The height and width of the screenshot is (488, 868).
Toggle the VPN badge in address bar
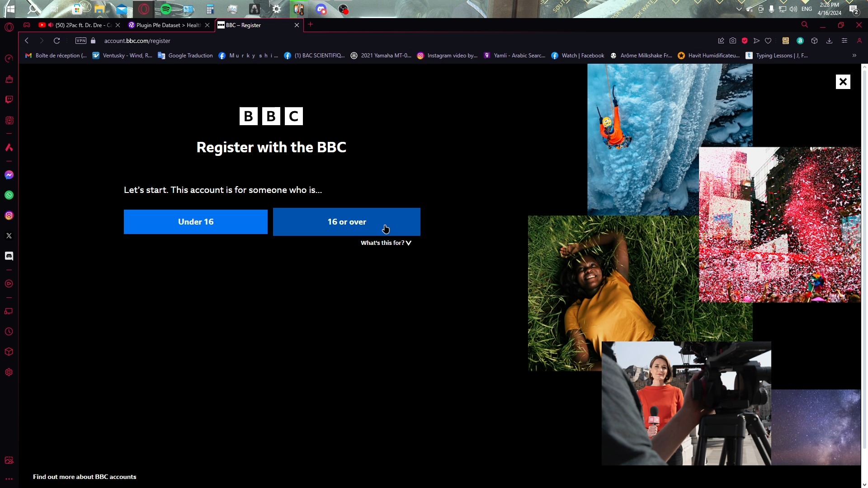81,41
